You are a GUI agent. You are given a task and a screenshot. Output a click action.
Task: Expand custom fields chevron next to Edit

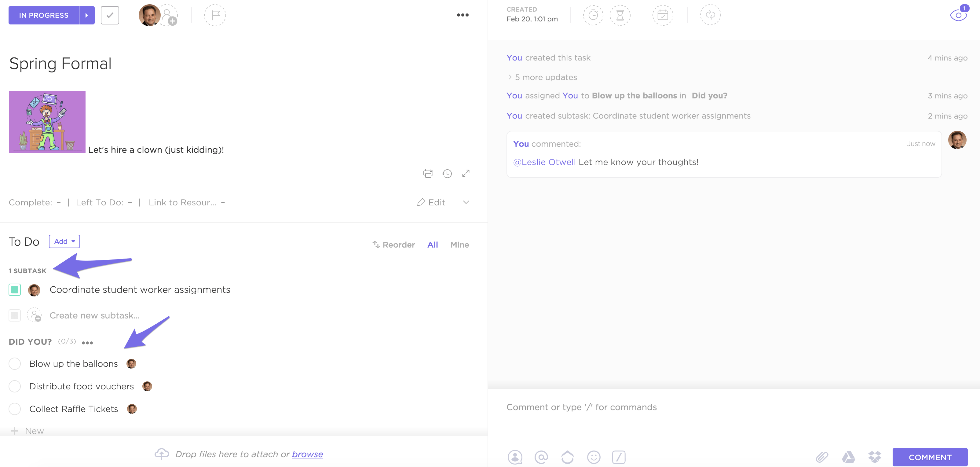pos(466,202)
